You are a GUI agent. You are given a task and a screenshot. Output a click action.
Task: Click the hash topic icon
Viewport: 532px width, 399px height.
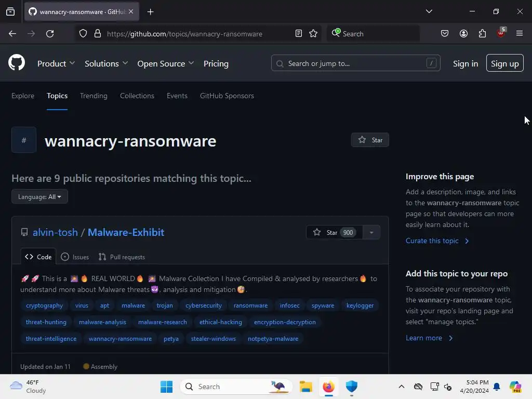(x=24, y=140)
